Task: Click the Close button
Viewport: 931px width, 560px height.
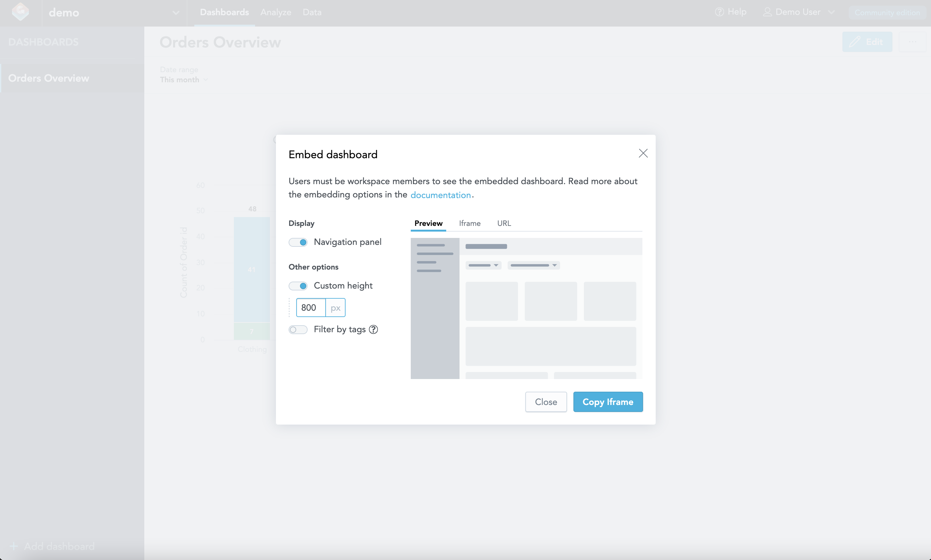Action: click(x=546, y=402)
